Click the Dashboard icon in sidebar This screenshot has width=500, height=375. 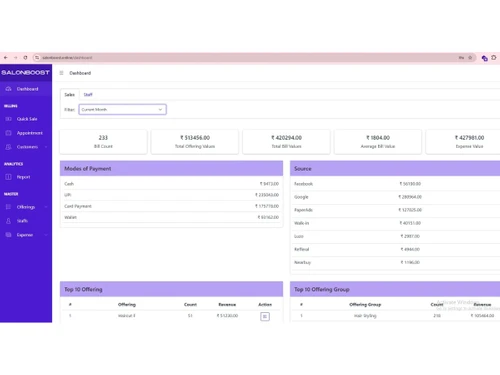point(9,89)
